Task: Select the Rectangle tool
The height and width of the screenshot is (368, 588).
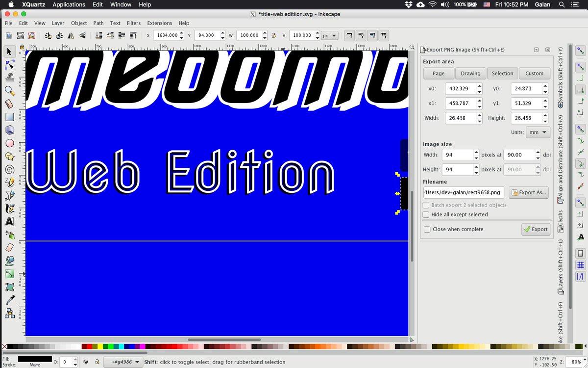Action: (x=9, y=117)
